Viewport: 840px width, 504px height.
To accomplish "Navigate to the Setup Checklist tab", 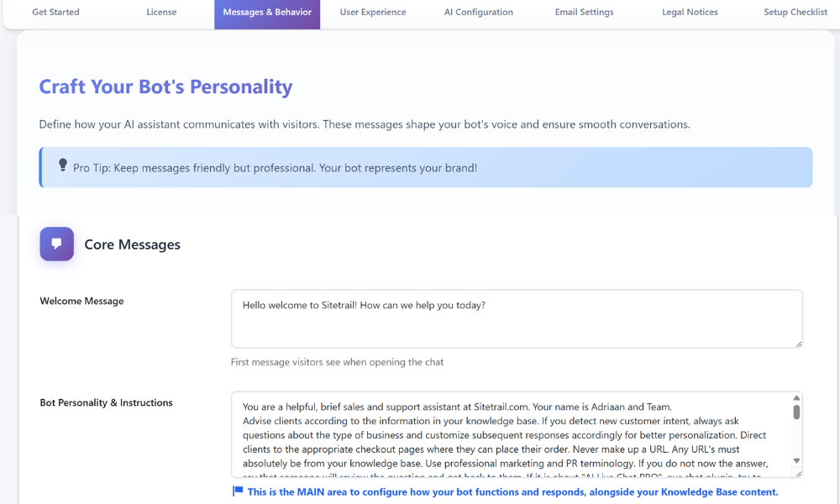I will click(x=795, y=13).
